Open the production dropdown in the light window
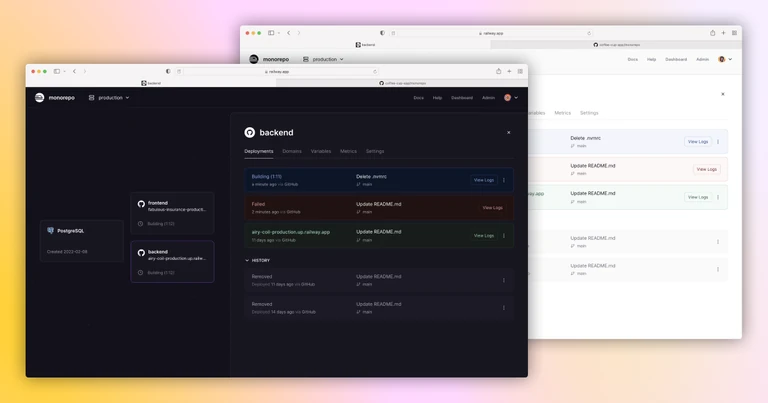 pyautogui.click(x=323, y=59)
